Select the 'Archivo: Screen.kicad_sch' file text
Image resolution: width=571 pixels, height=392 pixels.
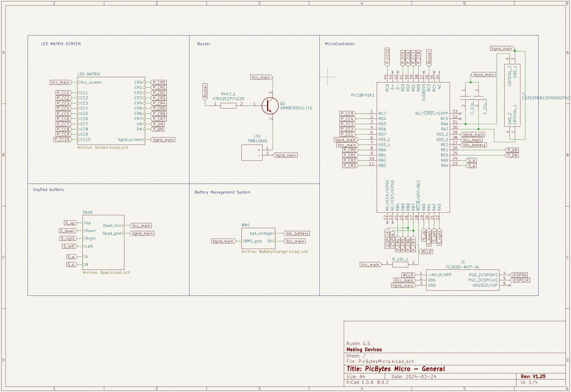[103, 148]
